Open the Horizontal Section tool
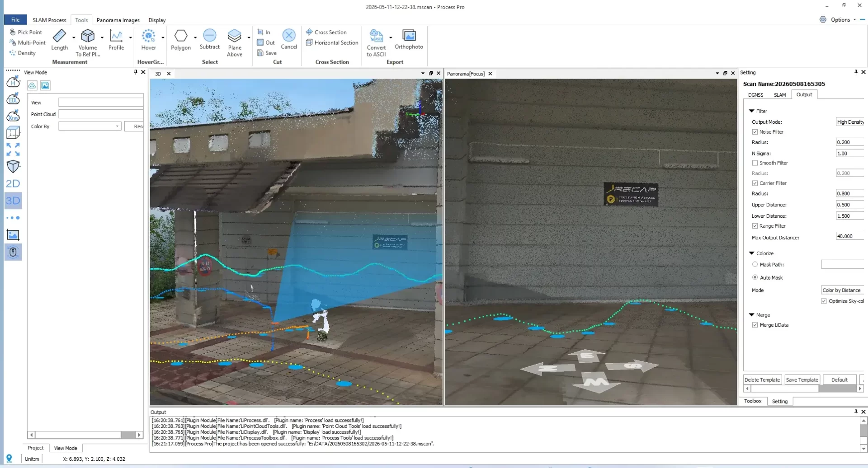This screenshot has height=468, width=868. point(332,42)
